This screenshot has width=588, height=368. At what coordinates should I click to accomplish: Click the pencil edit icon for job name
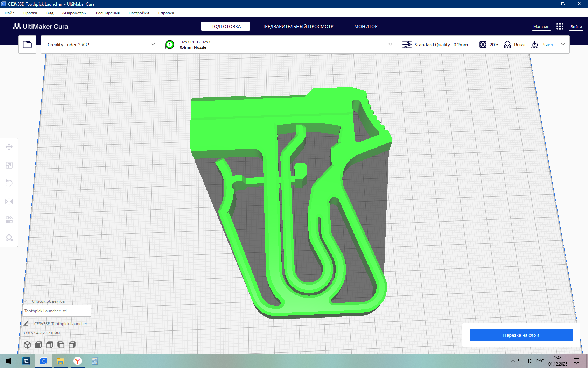pyautogui.click(x=26, y=323)
